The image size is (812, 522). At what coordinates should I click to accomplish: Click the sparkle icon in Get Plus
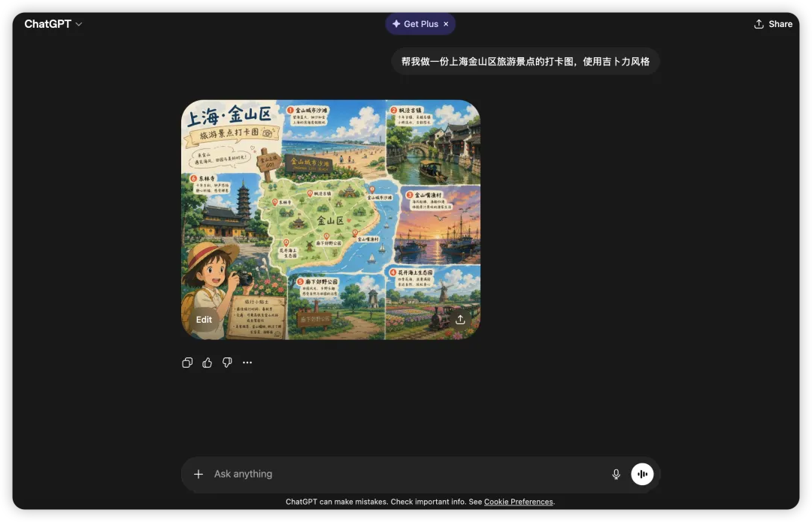[x=396, y=24]
